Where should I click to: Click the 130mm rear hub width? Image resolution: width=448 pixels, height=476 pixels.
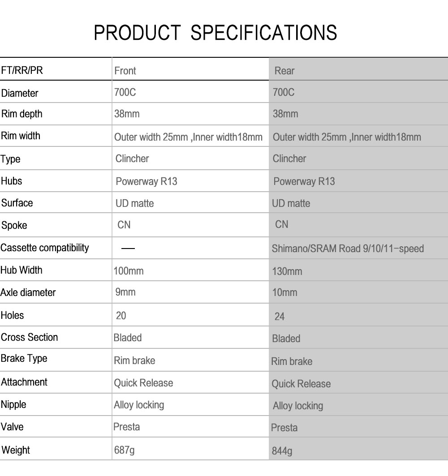coord(287,271)
